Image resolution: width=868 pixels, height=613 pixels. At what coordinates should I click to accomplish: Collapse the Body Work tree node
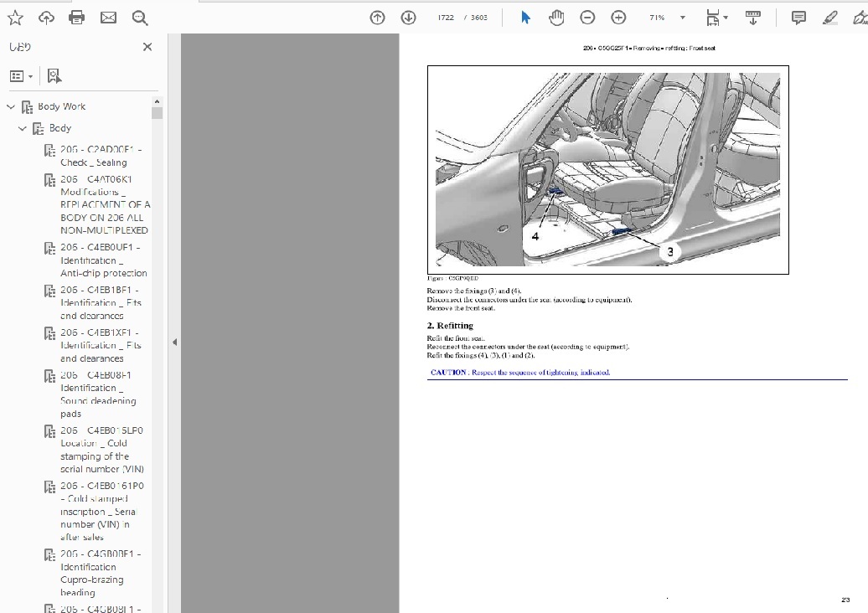point(11,106)
